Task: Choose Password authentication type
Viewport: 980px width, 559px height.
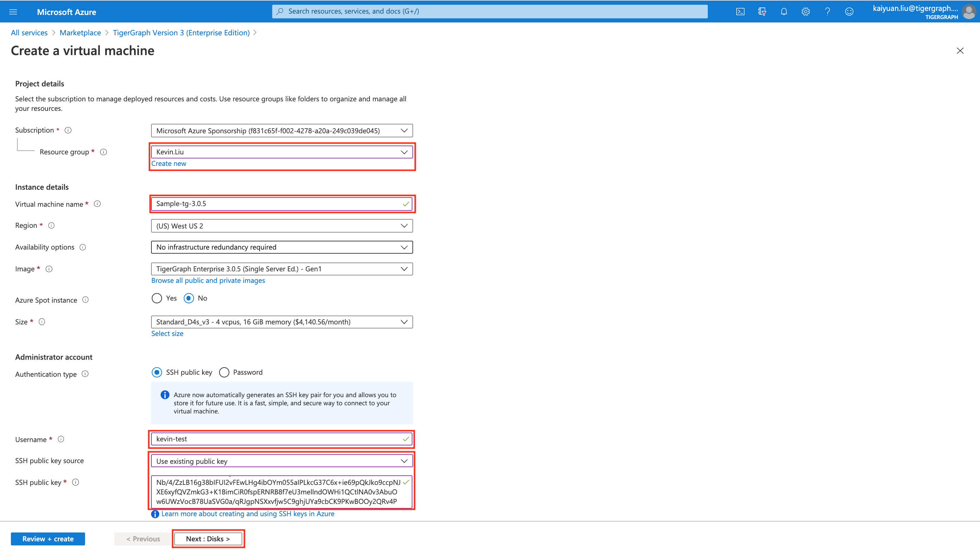Action: click(x=224, y=372)
